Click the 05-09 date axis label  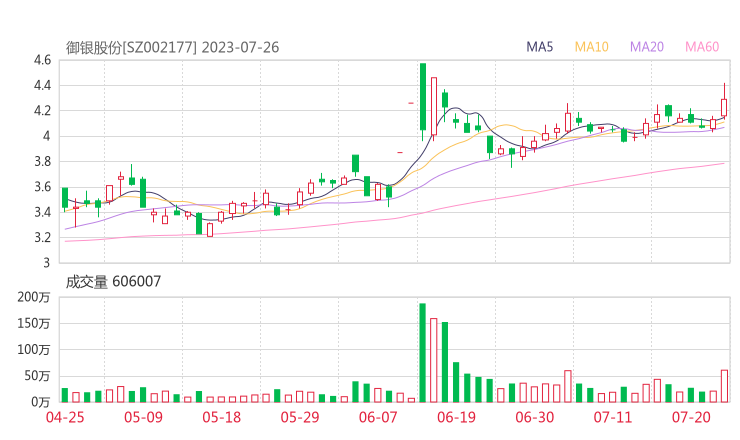coord(143,417)
